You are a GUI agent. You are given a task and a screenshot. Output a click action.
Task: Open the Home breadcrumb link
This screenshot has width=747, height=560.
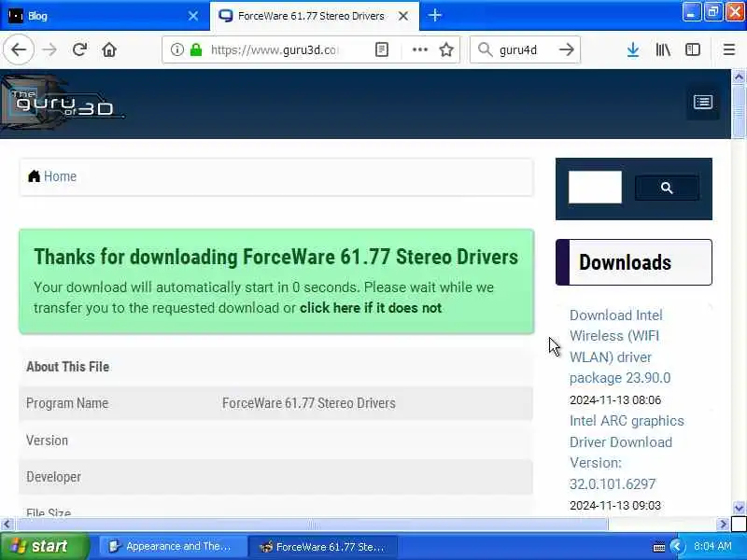pyautogui.click(x=60, y=176)
